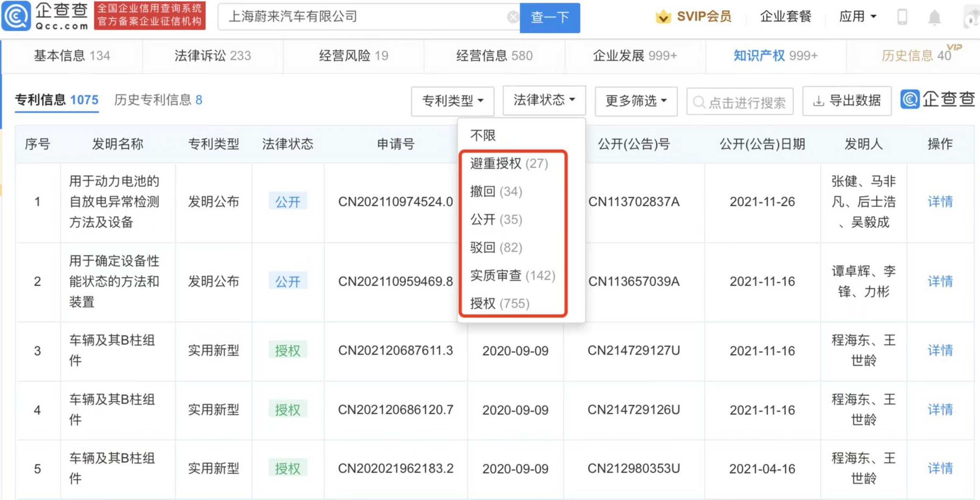This screenshot has width=980, height=500.
Task: Click 公开 status tag in row 2
Action: (x=288, y=281)
